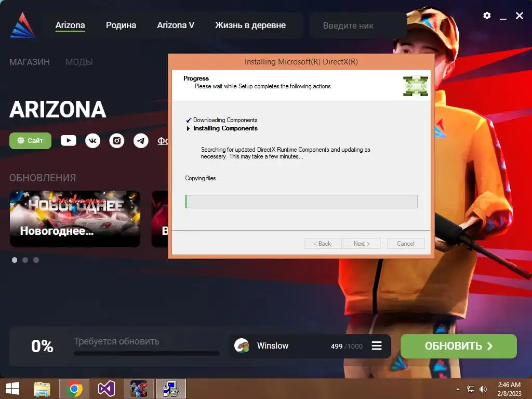Viewport: 532px width, 399px height.
Task: Select the second updates carousel dot
Action: pyautogui.click(x=25, y=260)
